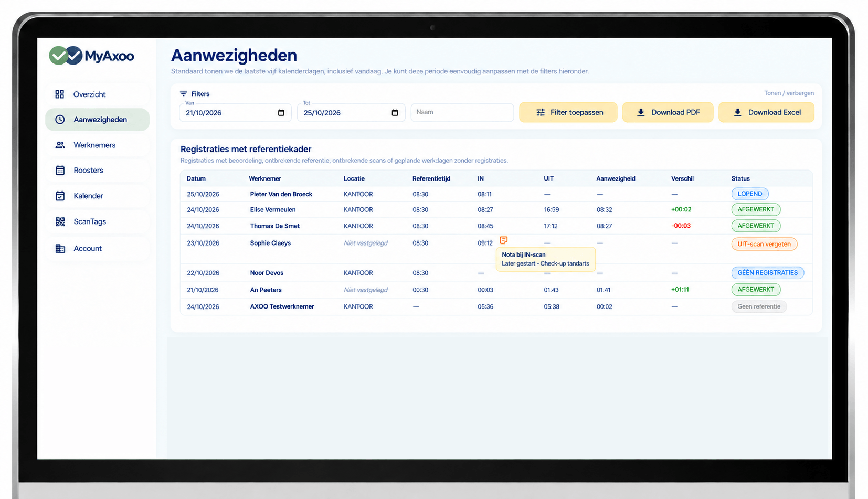
Task: Click the Overzicht grid icon
Action: point(60,94)
